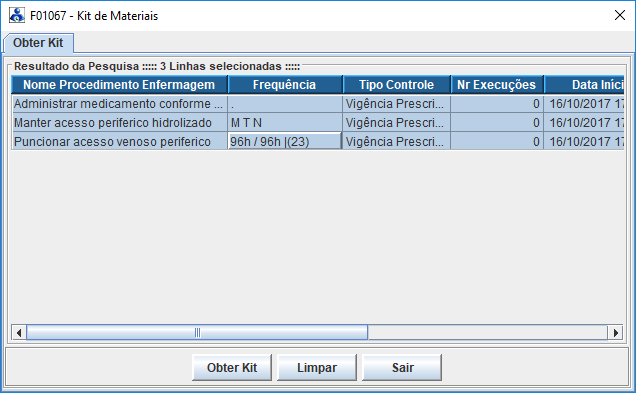
Task: Click the Sair button
Action: click(x=402, y=367)
